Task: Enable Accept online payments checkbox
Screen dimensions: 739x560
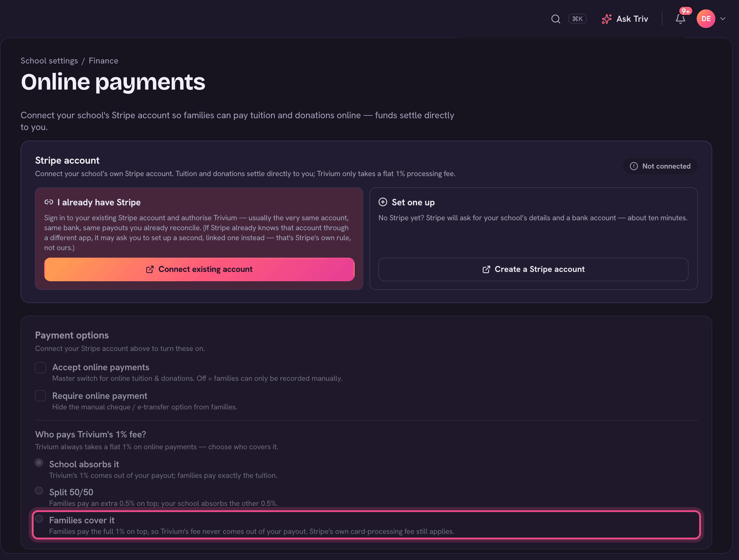Action: point(41,368)
